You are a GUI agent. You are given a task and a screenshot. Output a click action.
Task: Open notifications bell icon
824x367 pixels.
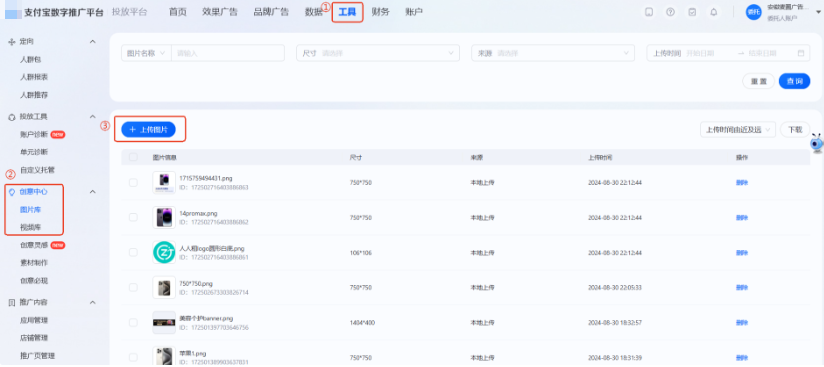tap(714, 12)
